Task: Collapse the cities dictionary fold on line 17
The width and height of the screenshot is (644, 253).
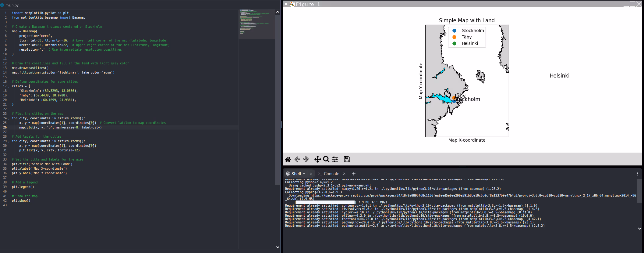Action: [x=9, y=86]
